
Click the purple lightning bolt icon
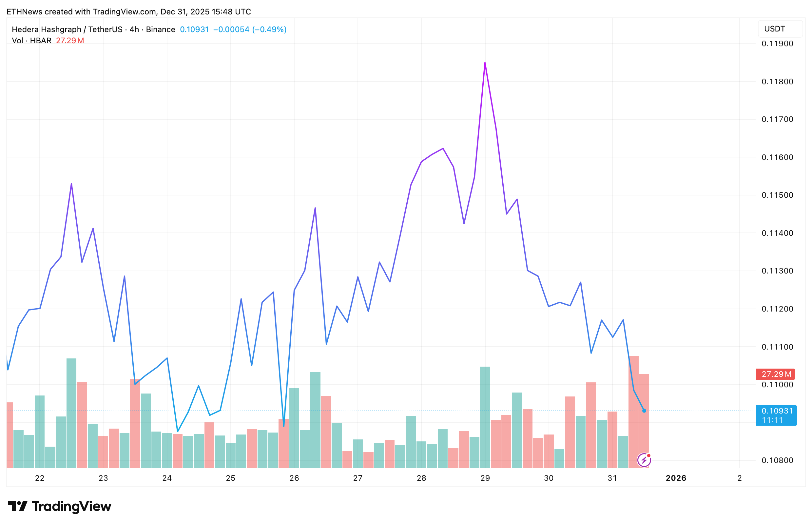(644, 460)
